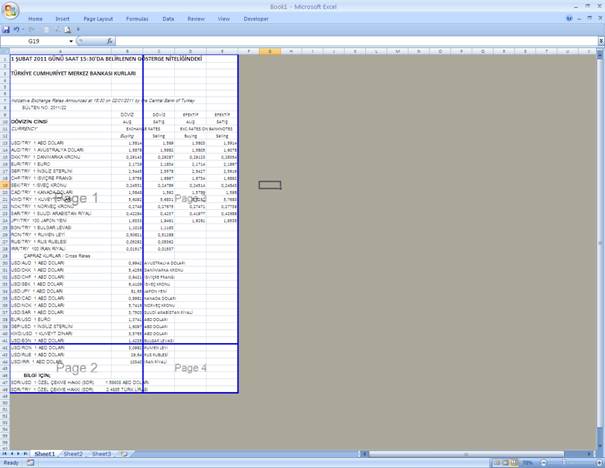Viewport: 605px width, 468px height.
Task: Go to first sheet navigation arrow
Action: tap(5, 454)
